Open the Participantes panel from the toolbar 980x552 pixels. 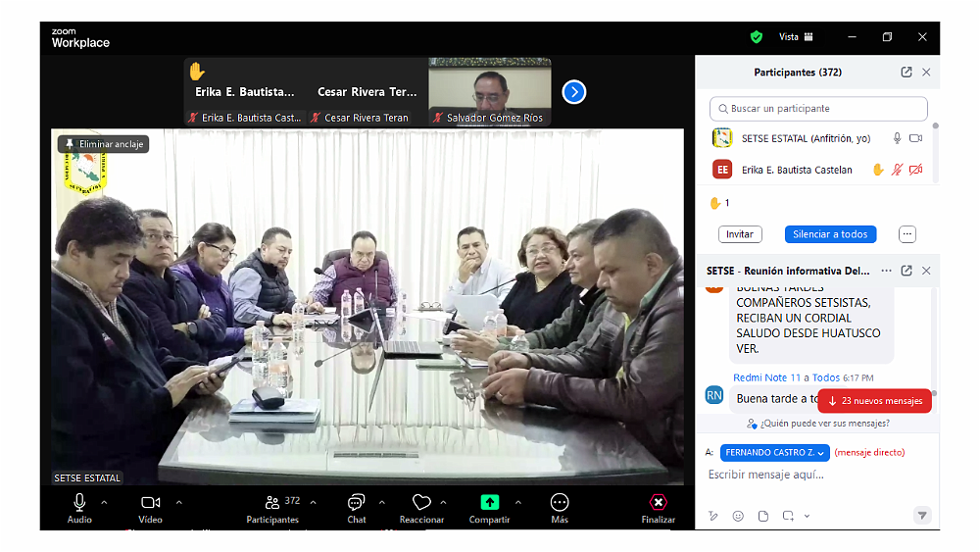click(x=272, y=502)
